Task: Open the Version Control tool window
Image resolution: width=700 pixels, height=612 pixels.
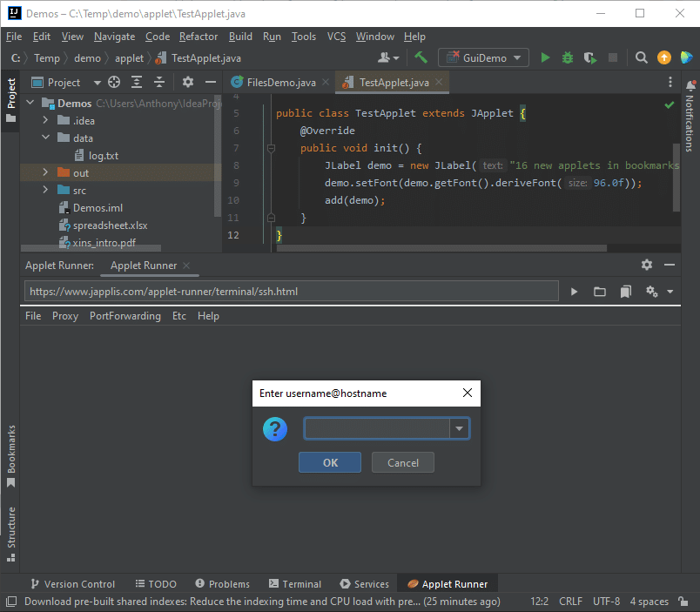Action: click(x=72, y=584)
